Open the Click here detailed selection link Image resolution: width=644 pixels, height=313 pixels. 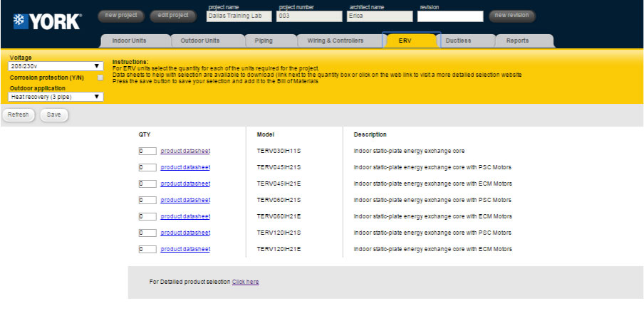click(x=245, y=282)
